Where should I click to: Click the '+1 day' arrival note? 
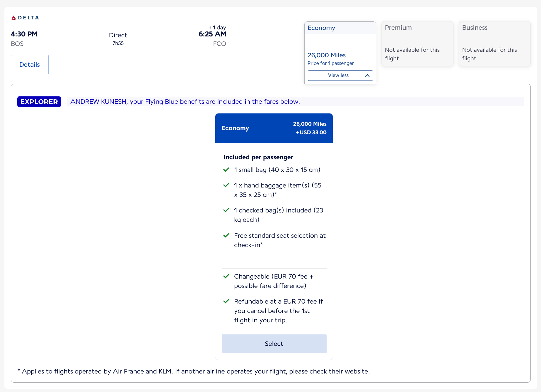pos(217,27)
